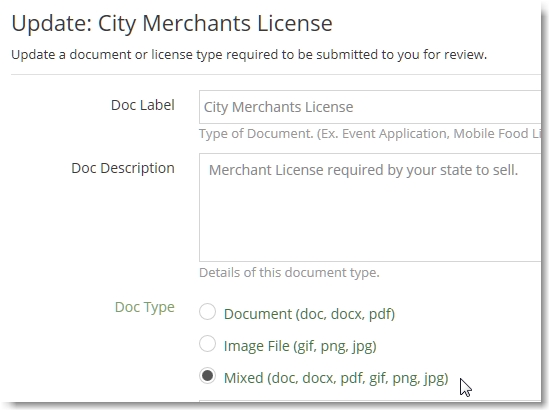Click the "Document (doc, docx, pdf)" option label
Image resolution: width=549 pixels, height=410 pixels.
pyautogui.click(x=309, y=314)
